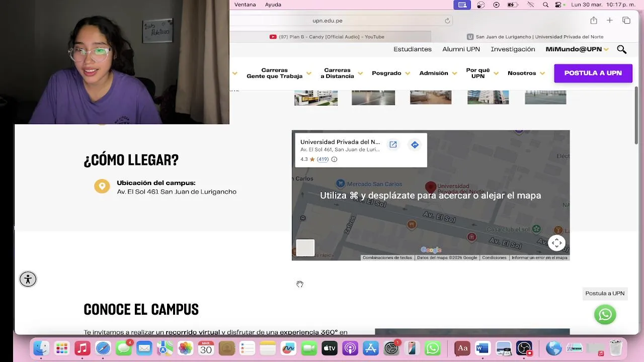Click the POSTULA A UPN button
Viewport: 644px width, 362px height.
(x=593, y=73)
